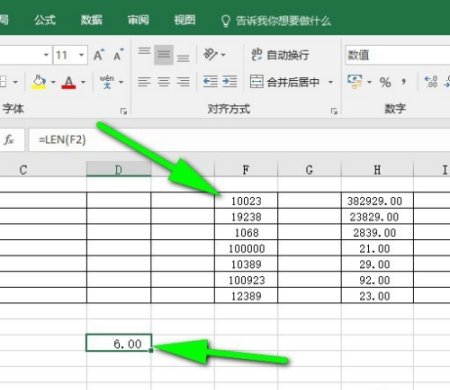Click increase decimal places icon

tap(431, 82)
